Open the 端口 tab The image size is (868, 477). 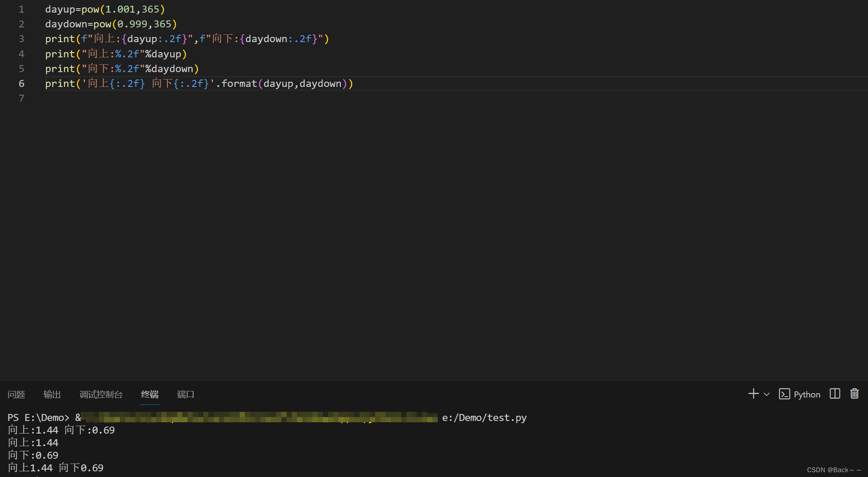tap(186, 394)
